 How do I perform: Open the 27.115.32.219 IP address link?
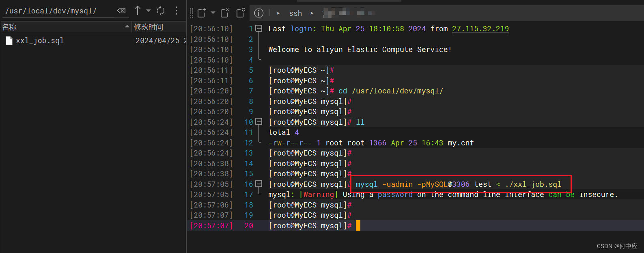tap(480, 29)
